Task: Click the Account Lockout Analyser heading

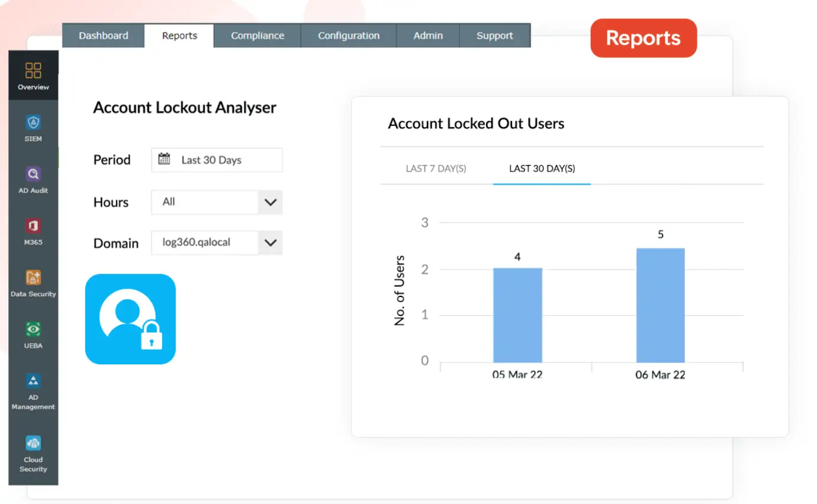Action: (185, 108)
